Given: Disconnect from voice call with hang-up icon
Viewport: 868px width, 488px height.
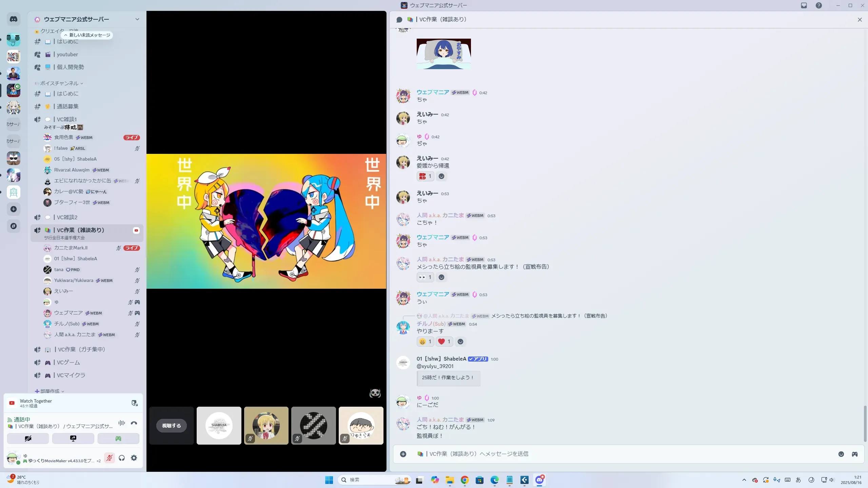Looking at the screenshot, I should coord(134,423).
